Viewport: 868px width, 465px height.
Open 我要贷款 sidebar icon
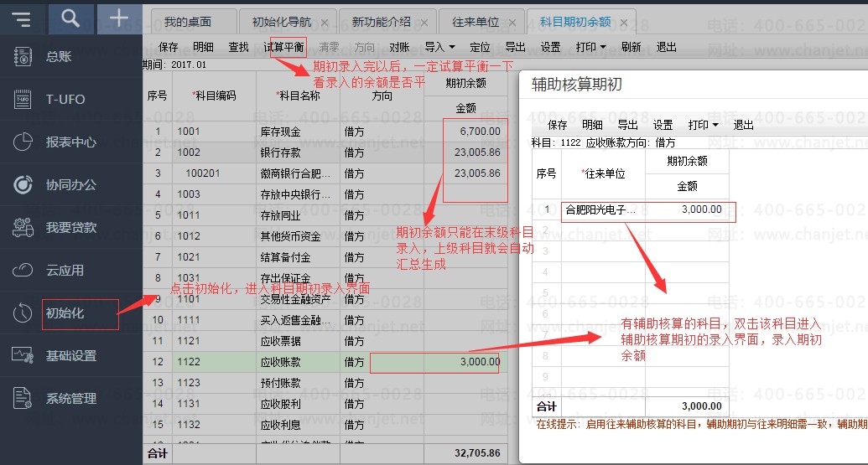23,227
